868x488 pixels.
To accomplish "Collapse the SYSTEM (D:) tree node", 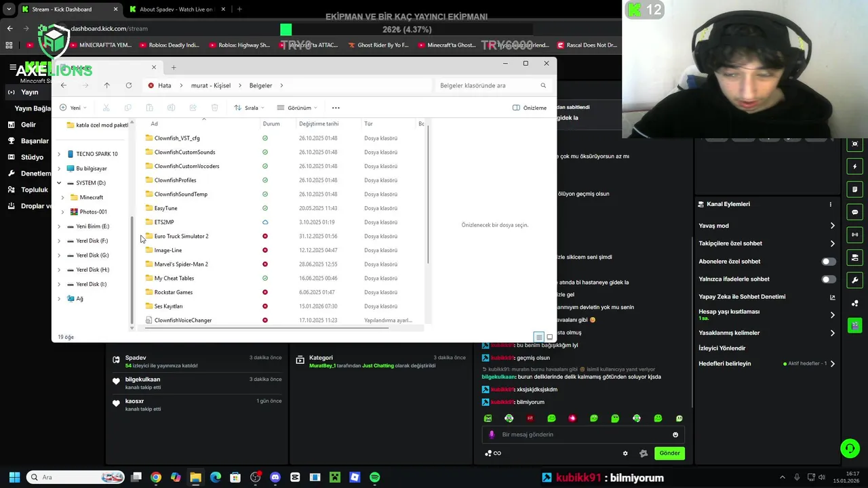I will (59, 183).
